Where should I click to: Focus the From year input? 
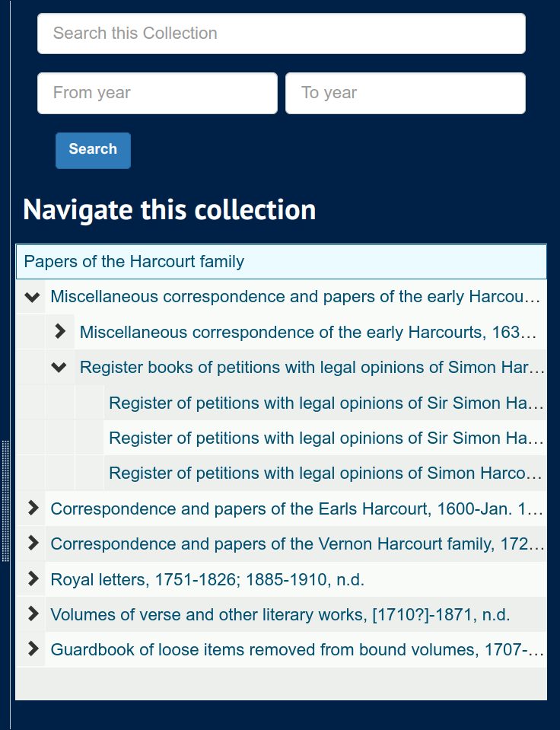(157, 93)
